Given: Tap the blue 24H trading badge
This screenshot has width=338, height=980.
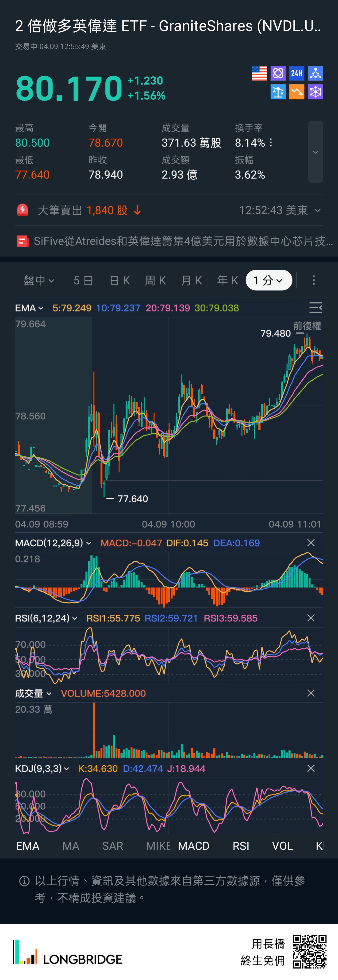Looking at the screenshot, I should coord(296,74).
